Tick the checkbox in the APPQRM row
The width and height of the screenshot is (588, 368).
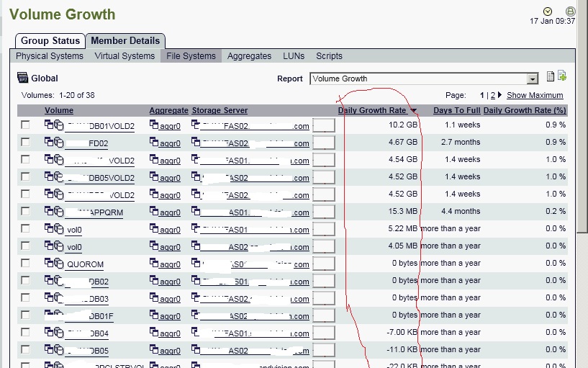tap(25, 212)
